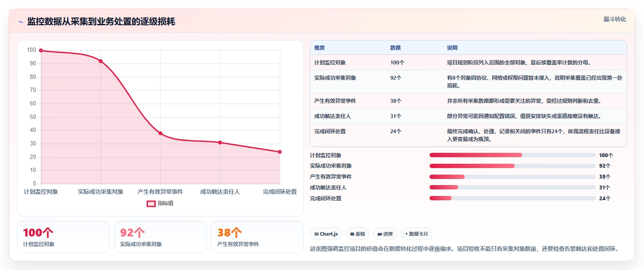
Task: Click the orange 38个 data card
Action: coord(257,237)
